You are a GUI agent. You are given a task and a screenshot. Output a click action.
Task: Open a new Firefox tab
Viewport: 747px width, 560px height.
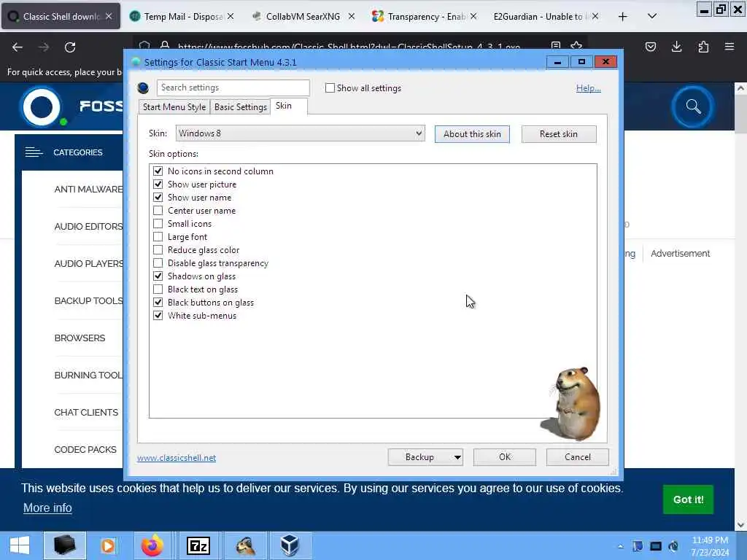tap(622, 16)
